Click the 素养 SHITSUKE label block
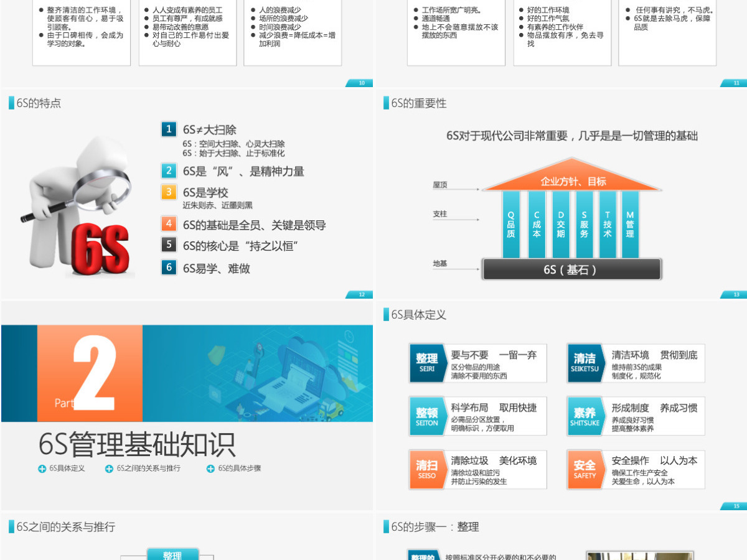 [585, 416]
